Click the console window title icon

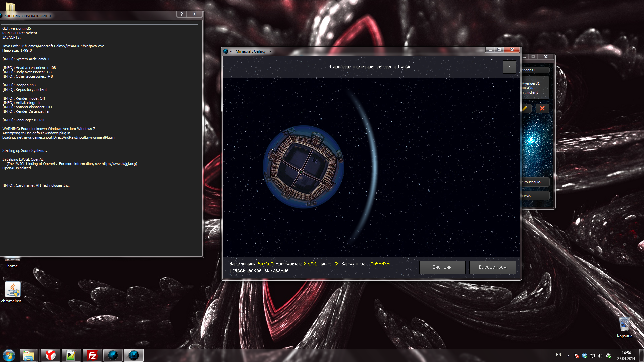click(x=1, y=16)
